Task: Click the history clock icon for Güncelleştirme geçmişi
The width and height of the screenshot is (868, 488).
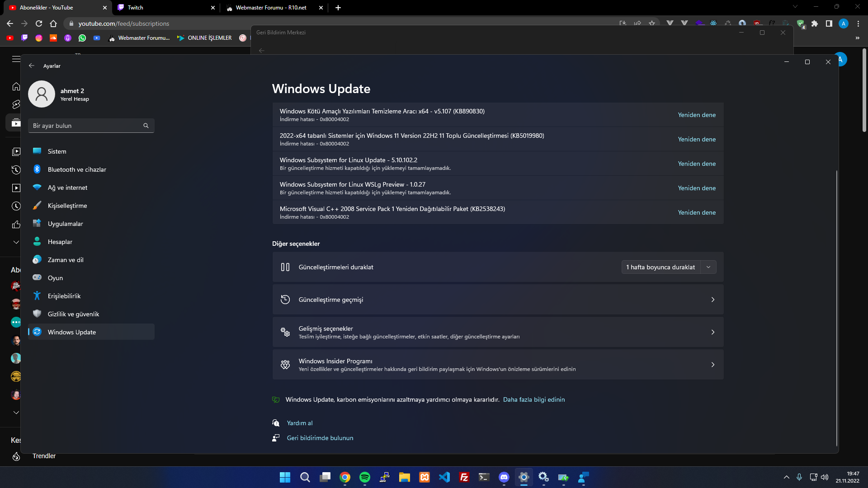Action: pos(285,300)
